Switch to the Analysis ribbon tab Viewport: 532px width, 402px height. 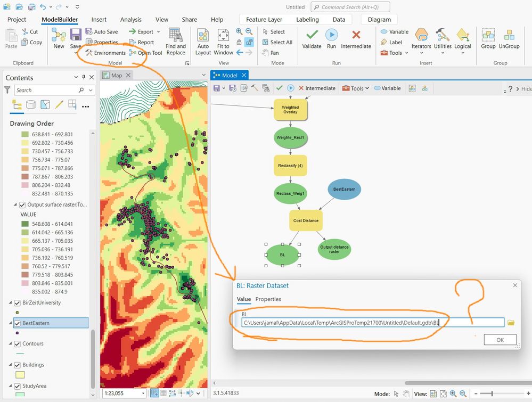[x=130, y=20]
